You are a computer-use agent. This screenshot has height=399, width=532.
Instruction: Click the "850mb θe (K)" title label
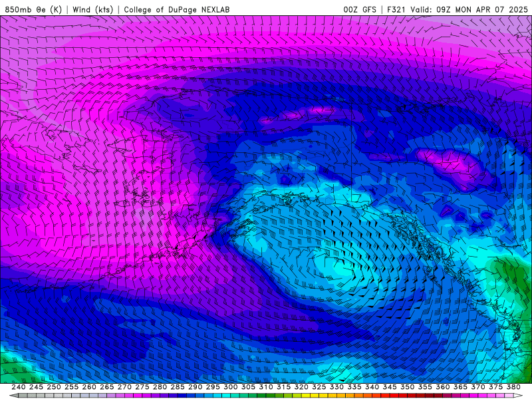(33, 9)
